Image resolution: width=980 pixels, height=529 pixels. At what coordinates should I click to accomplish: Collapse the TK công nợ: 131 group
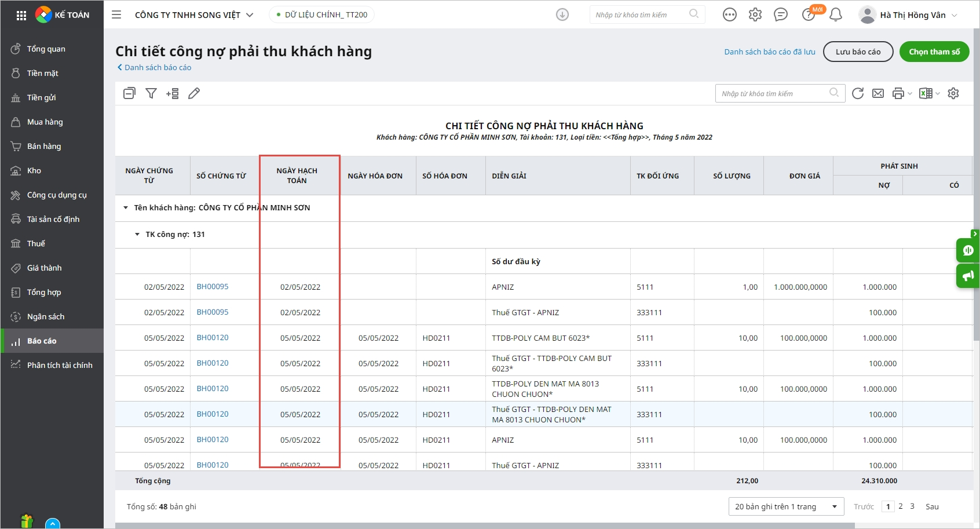tap(137, 234)
